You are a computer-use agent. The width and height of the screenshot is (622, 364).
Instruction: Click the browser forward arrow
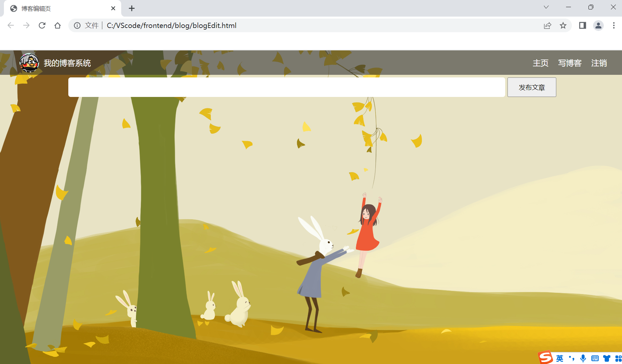tap(26, 25)
